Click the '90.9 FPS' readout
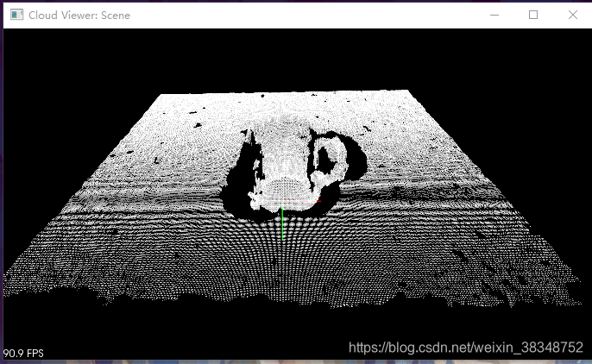This screenshot has width=592, height=364. pyautogui.click(x=23, y=354)
